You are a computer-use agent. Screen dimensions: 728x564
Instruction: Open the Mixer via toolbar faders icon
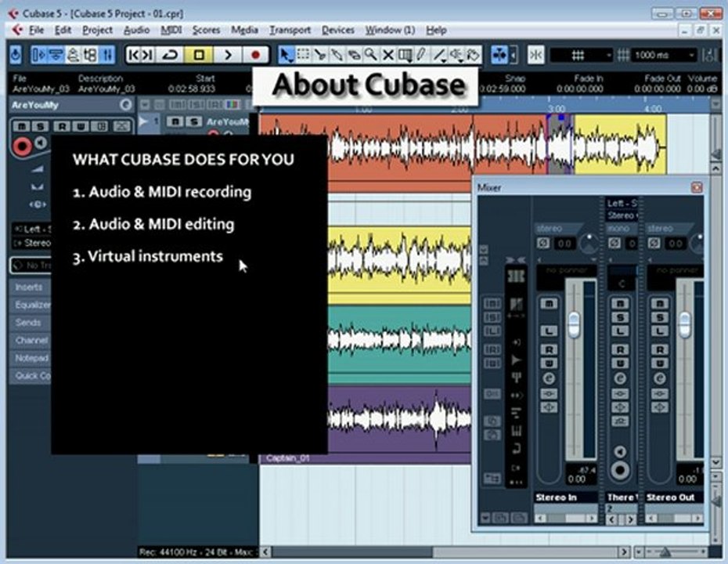(x=107, y=55)
